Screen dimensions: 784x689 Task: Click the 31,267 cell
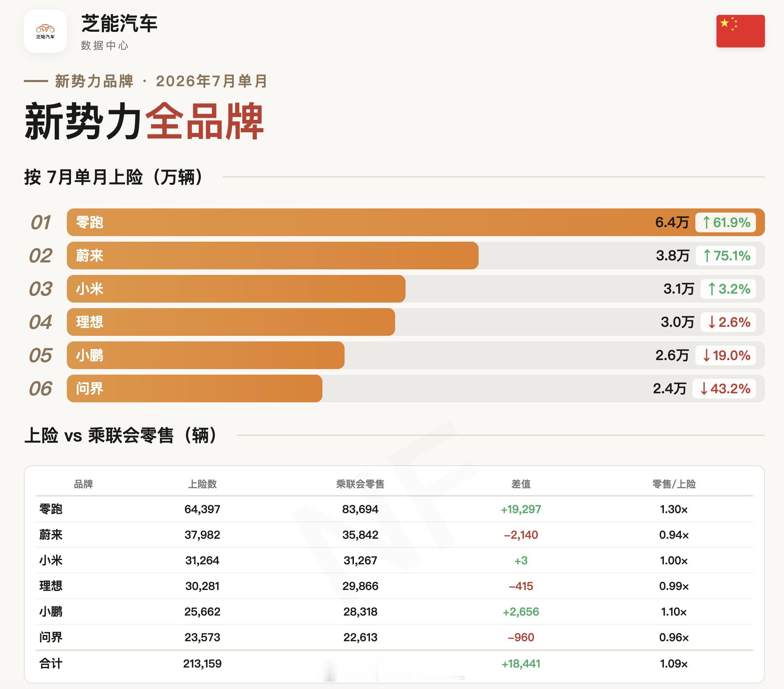[x=360, y=561]
